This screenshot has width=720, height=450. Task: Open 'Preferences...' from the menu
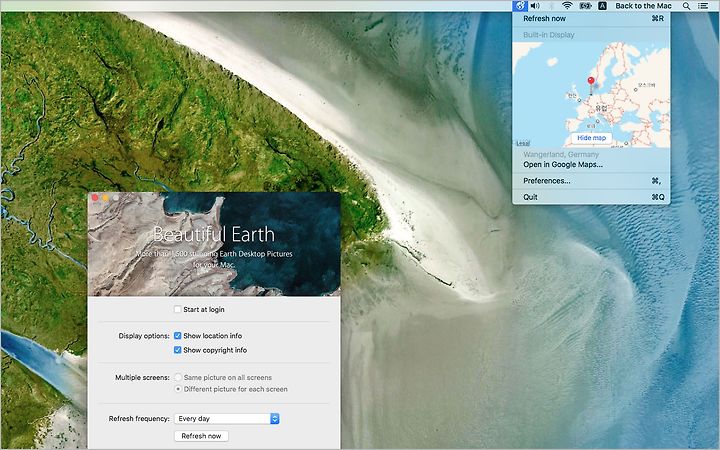591,181
